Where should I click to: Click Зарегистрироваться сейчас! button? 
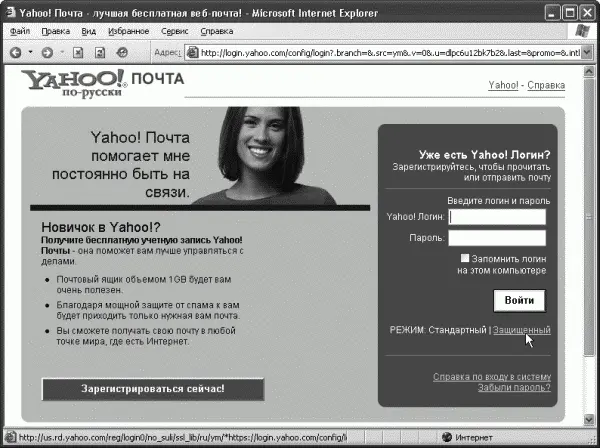(153, 389)
